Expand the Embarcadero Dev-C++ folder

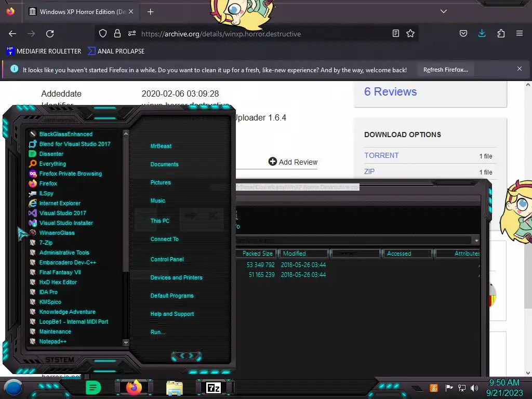point(62,262)
